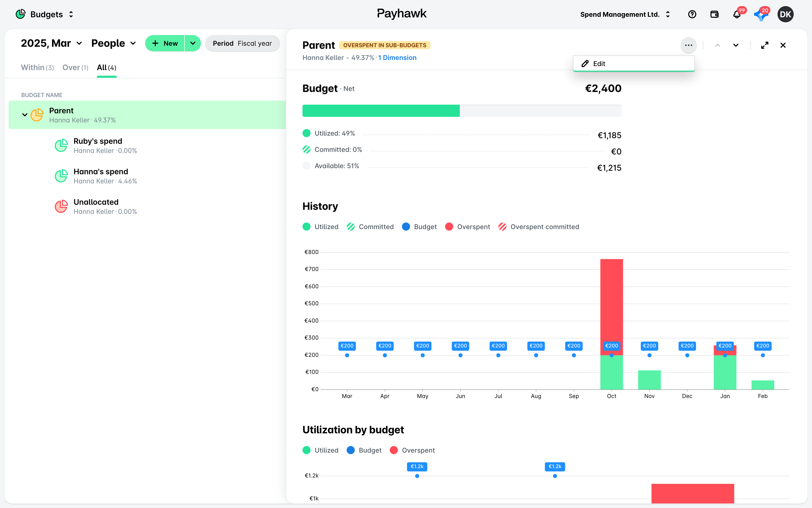Open the help question mark icon
This screenshot has width=812, height=508.
pos(692,14)
